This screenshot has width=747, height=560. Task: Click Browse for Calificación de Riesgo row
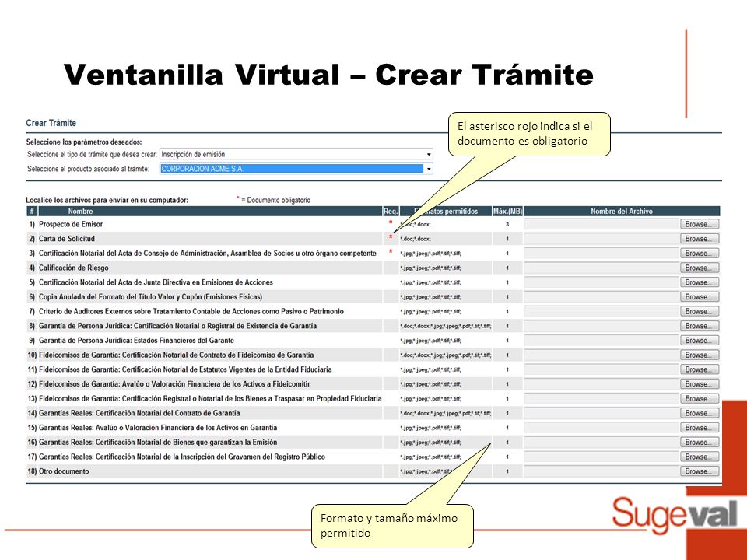point(699,268)
